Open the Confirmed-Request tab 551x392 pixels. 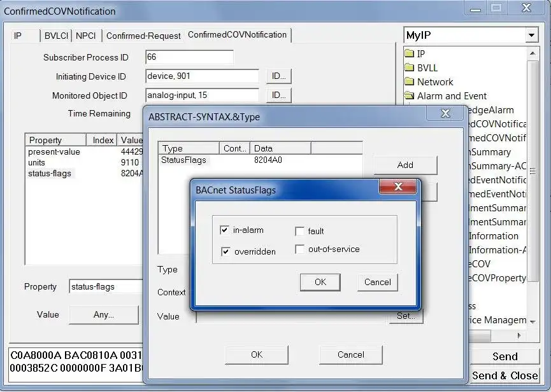pyautogui.click(x=143, y=36)
